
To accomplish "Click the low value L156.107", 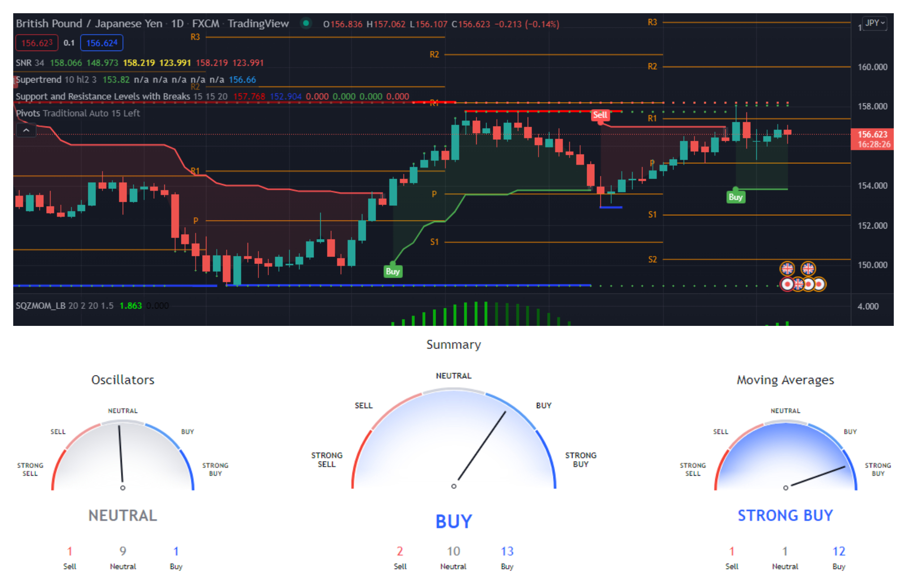I will click(x=428, y=24).
